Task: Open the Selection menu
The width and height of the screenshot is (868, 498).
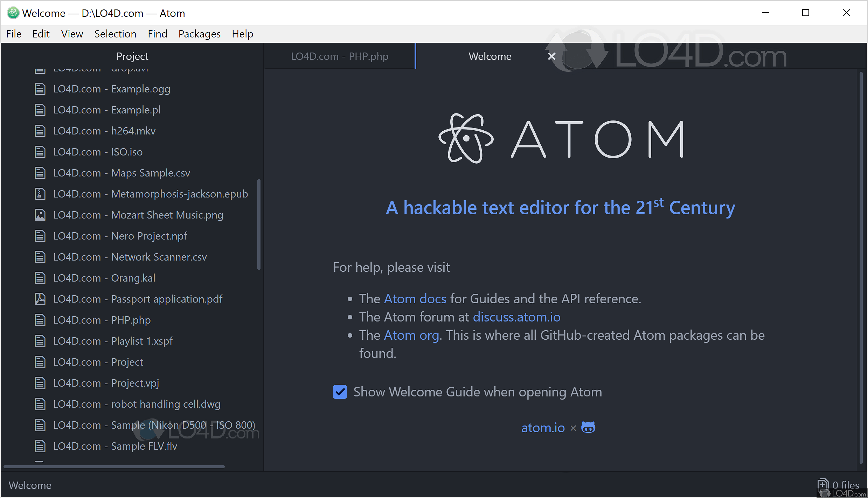Action: click(115, 34)
